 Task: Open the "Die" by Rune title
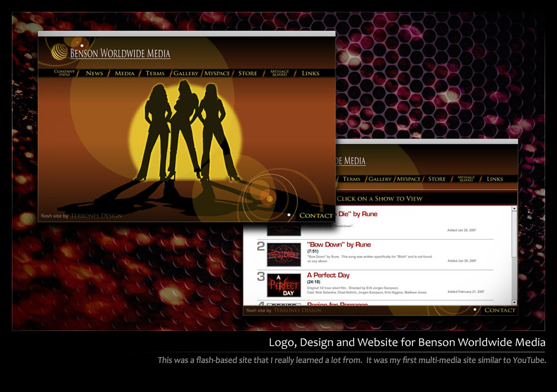pyautogui.click(x=357, y=214)
